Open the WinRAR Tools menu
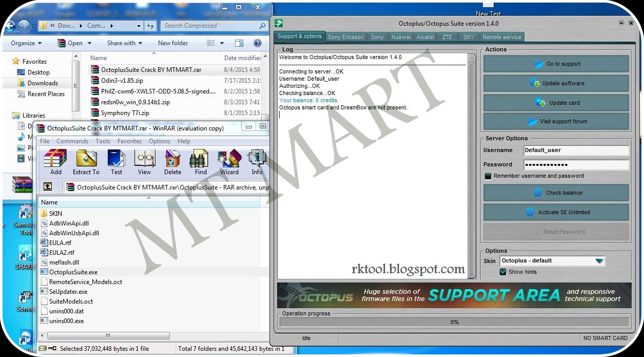 pos(103,141)
